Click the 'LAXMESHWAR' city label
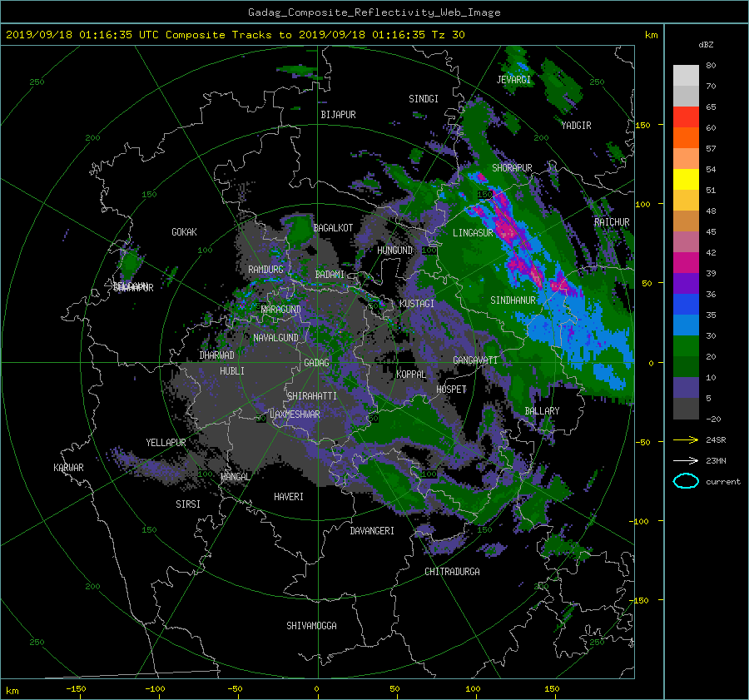Viewport: 749px width, 700px height. tap(295, 415)
